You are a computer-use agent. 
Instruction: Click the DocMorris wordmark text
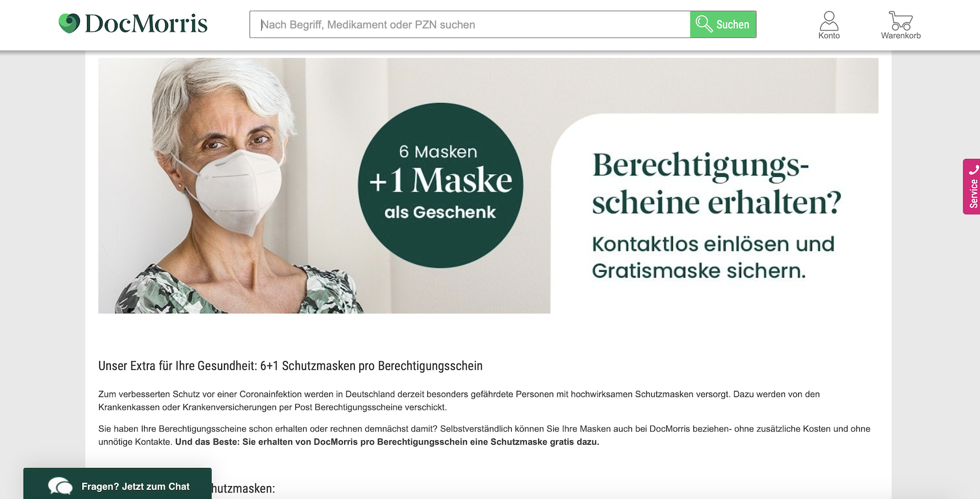pos(146,23)
